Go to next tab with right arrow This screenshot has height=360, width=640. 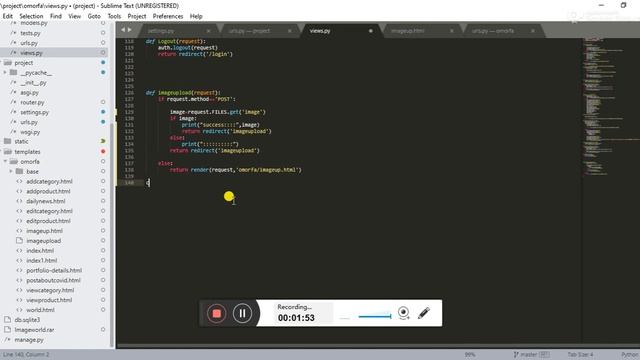coord(130,30)
